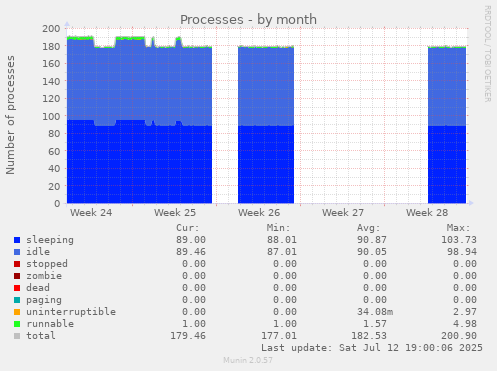Click the 'stopped' legend label
Viewport: 497px width, 371px height.
pos(47,264)
